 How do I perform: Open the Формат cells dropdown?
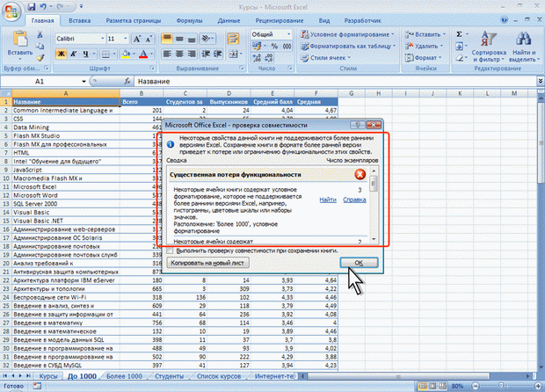pyautogui.click(x=424, y=58)
